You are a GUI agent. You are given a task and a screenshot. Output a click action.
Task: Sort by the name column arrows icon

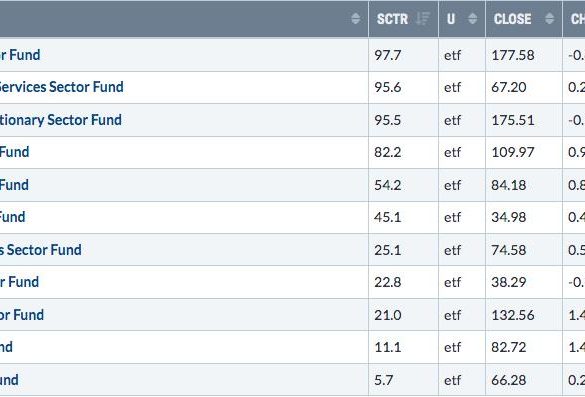[356, 19]
